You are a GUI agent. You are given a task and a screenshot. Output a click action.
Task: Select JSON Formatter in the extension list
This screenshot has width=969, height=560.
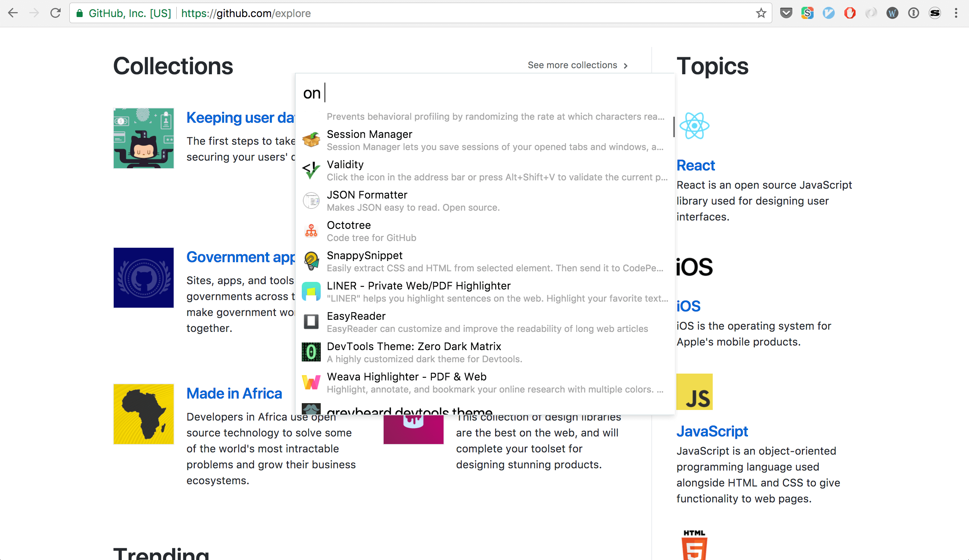[367, 195]
